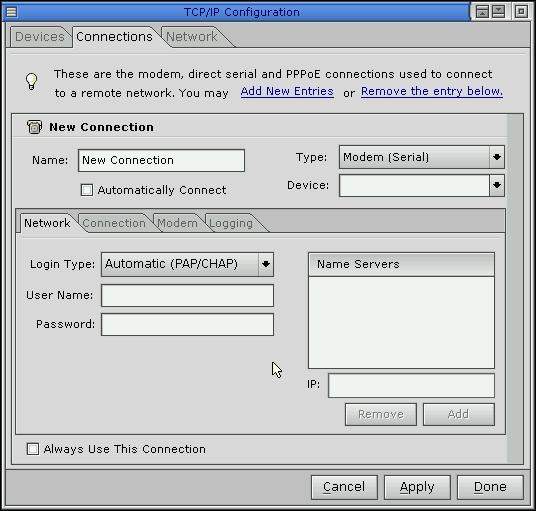Click the Name Servers list area
The image size is (536, 511).
[x=401, y=322]
